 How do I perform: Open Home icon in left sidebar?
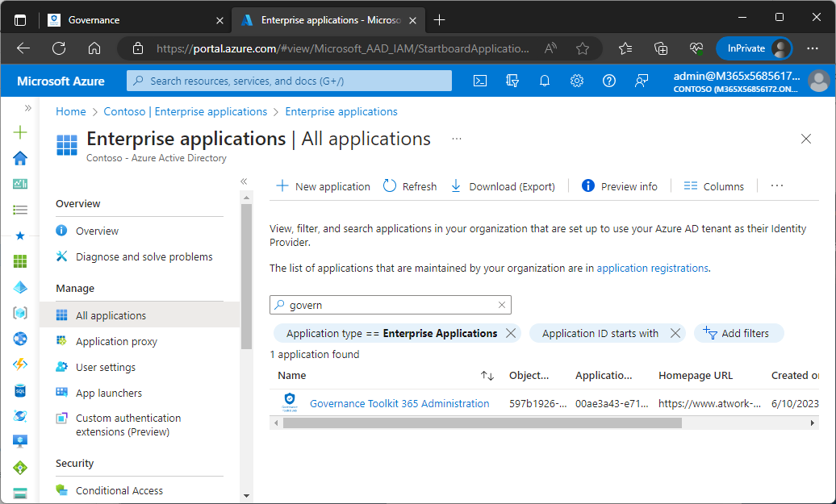(x=20, y=158)
